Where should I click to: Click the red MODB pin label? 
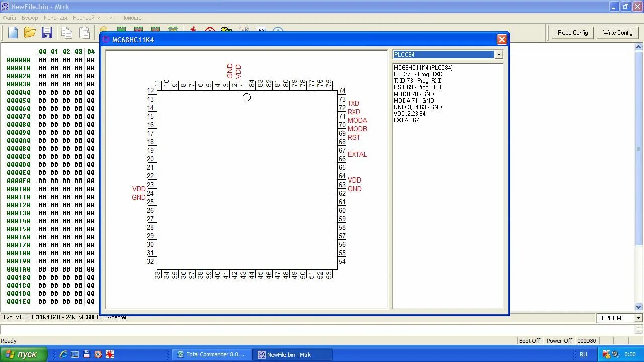click(357, 129)
